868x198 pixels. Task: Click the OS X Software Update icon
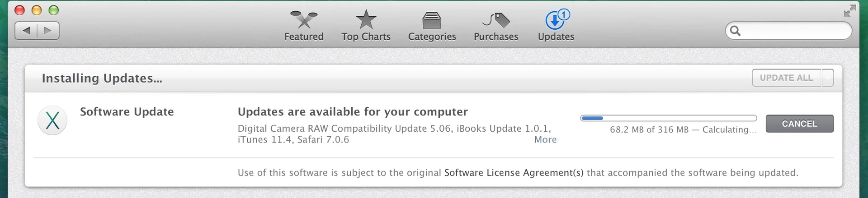[52, 121]
